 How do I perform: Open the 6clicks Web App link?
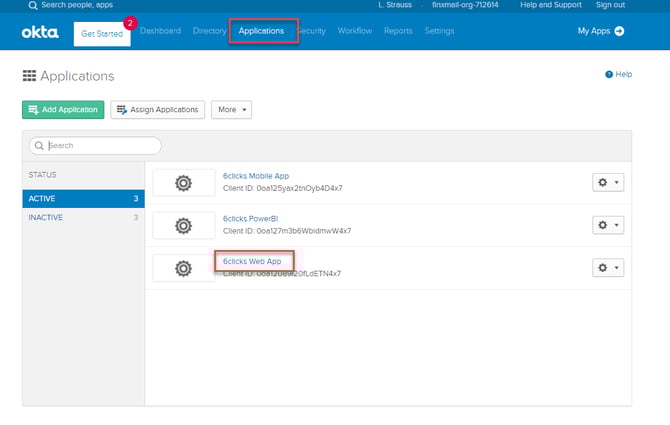click(x=252, y=261)
